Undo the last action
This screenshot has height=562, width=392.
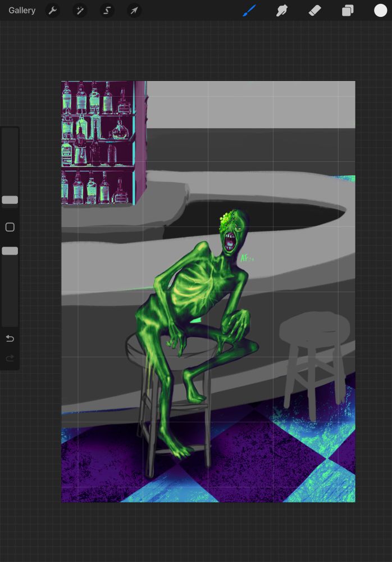click(x=10, y=338)
